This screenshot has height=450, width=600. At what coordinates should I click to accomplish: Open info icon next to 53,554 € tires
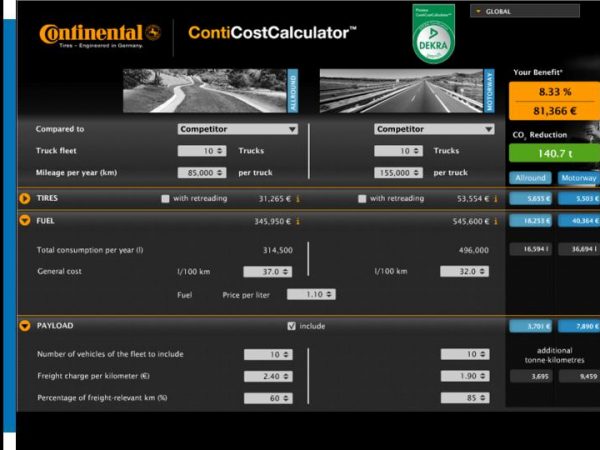coord(496,199)
